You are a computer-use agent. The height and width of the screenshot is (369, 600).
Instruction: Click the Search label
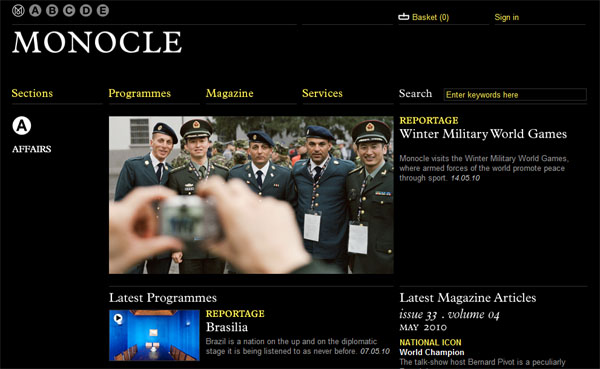coord(415,93)
